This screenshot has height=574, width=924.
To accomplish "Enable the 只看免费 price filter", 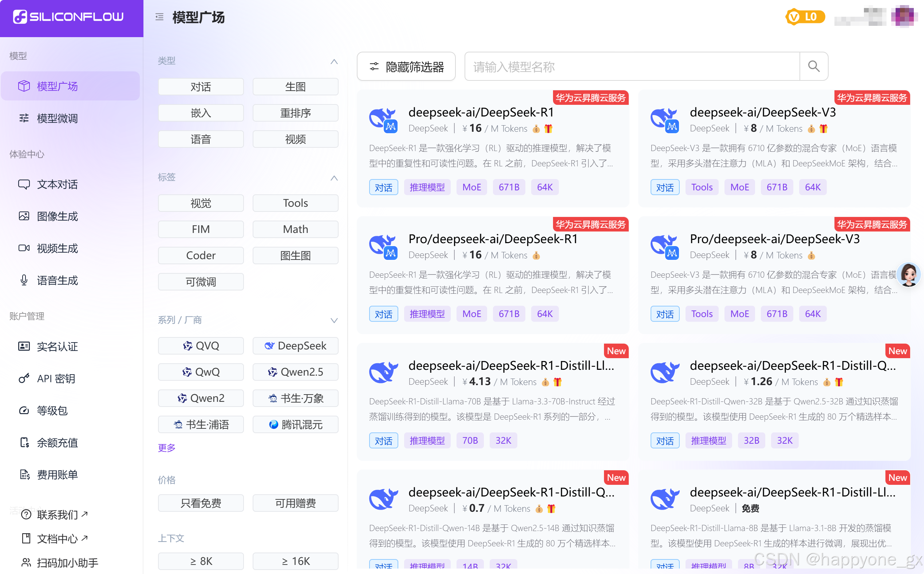I will click(x=201, y=503).
